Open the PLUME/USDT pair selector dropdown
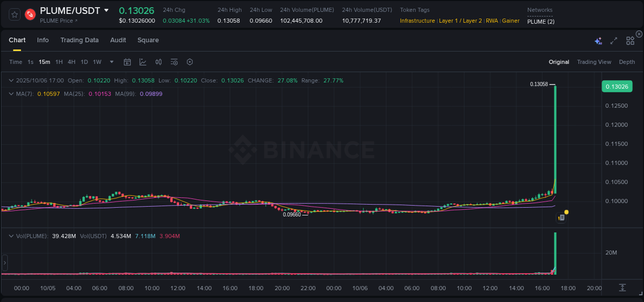 (x=107, y=10)
